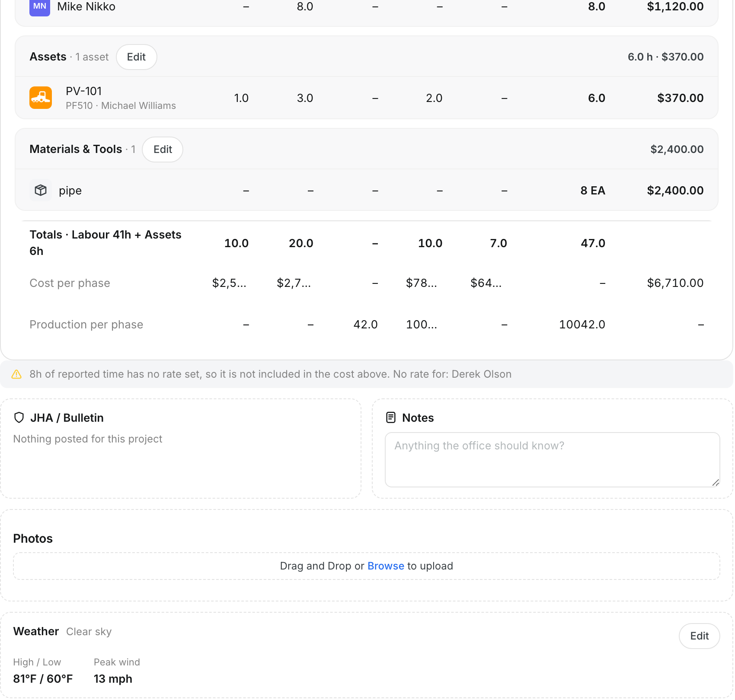Viewport: 735px width, 700px height.
Task: Click the $1,120.00 amount for Mike Nikko
Action: pos(675,7)
